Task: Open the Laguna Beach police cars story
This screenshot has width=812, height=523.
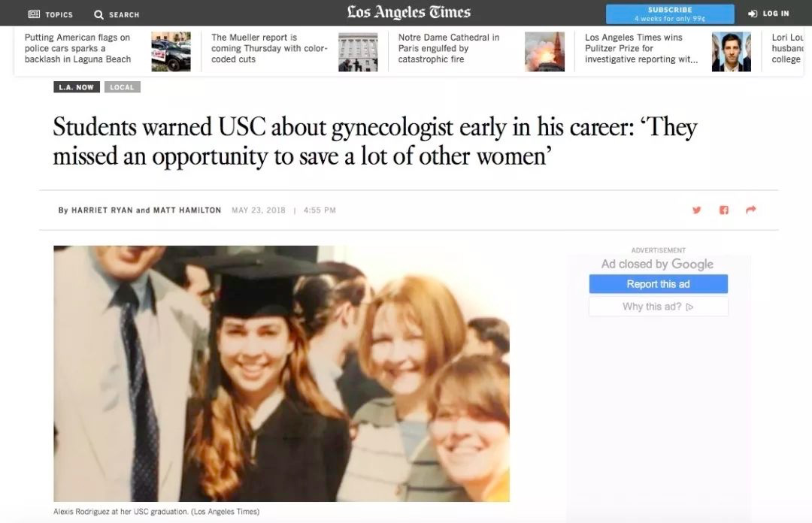Action: coord(78,48)
